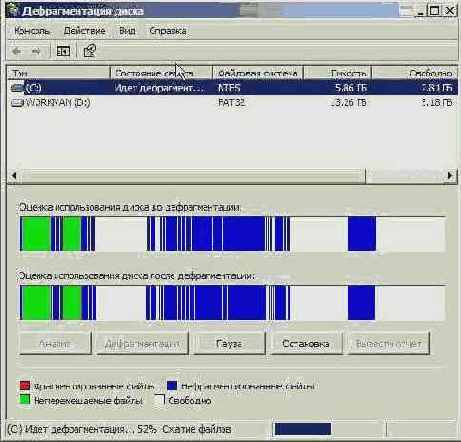
Task: Click the red fragmented files legend swatch
Action: point(25,386)
